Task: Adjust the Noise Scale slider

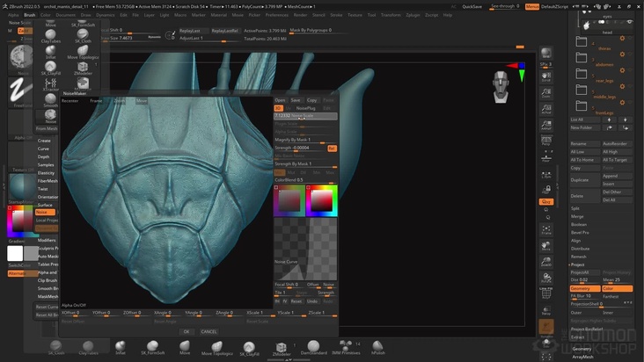Action: [305, 116]
